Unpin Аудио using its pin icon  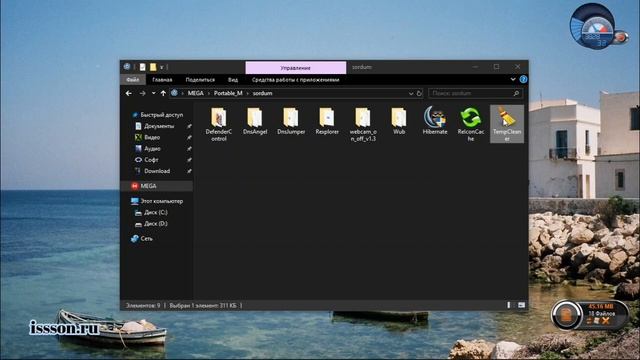click(x=189, y=149)
